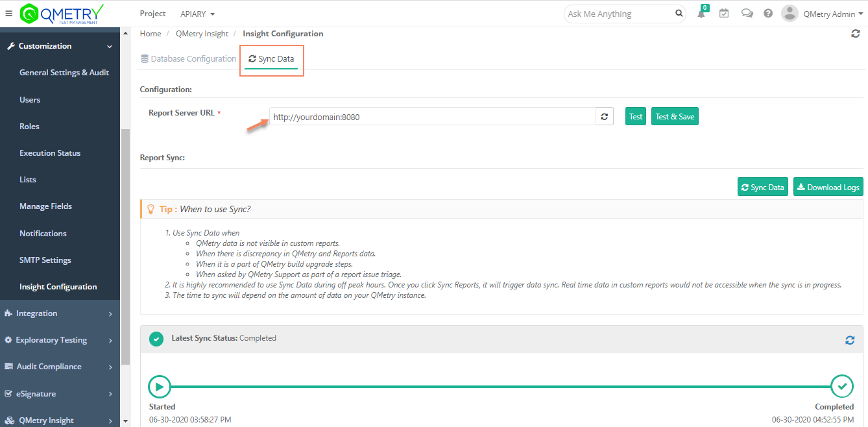Select Insight Configuration in sidebar
The width and height of the screenshot is (868, 427).
point(58,287)
